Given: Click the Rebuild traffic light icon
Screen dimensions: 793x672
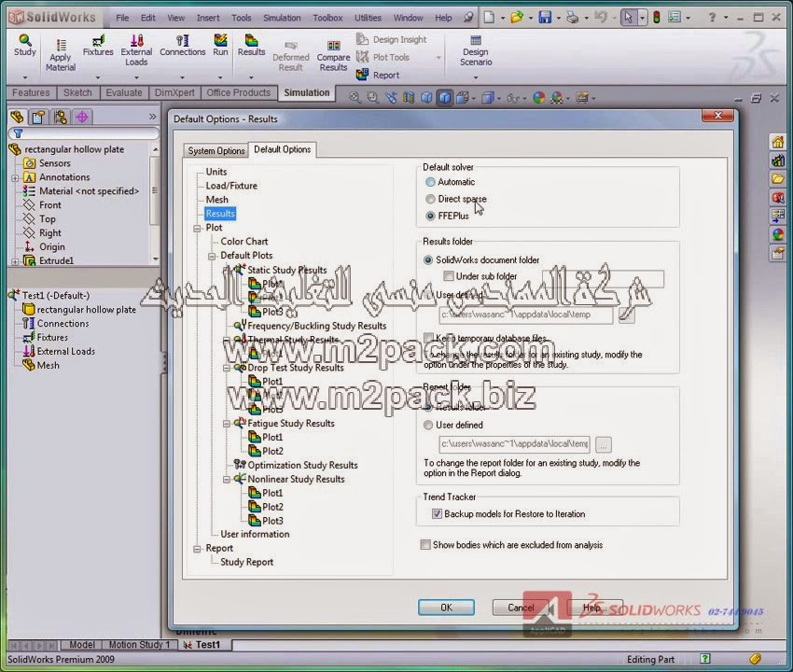Looking at the screenshot, I should (x=657, y=17).
